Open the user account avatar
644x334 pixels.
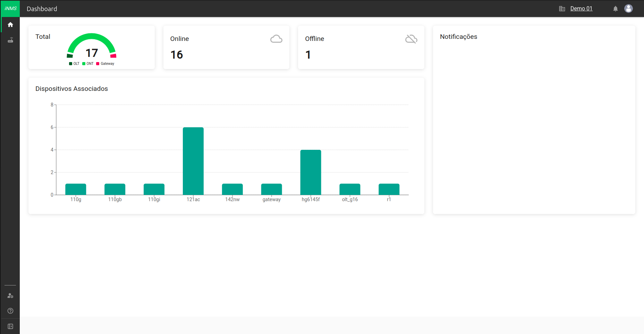tap(628, 8)
